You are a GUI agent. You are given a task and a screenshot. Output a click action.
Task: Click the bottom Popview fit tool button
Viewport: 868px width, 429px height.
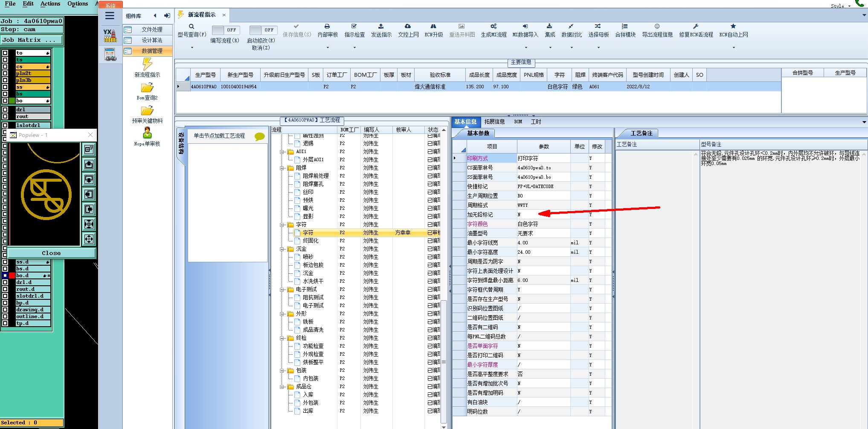[x=89, y=239]
